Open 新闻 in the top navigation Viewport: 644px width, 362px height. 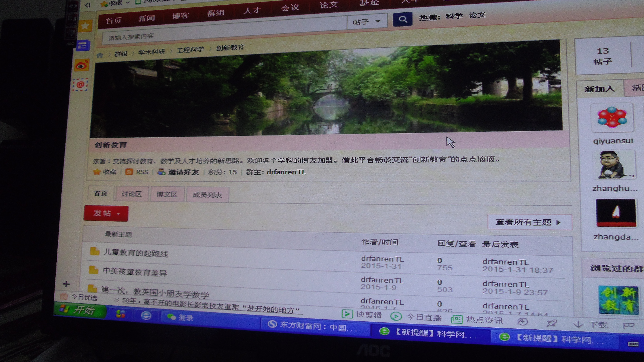pos(146,18)
